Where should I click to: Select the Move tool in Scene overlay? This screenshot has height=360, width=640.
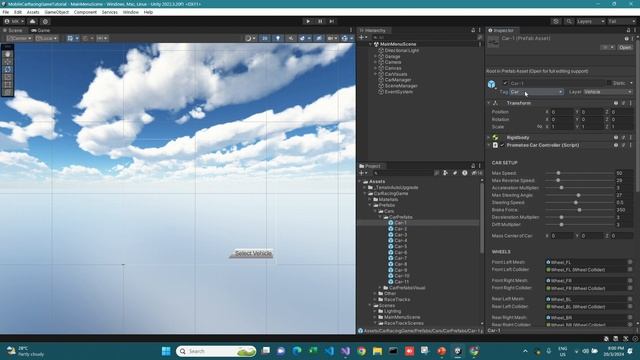pyautogui.click(x=8, y=62)
